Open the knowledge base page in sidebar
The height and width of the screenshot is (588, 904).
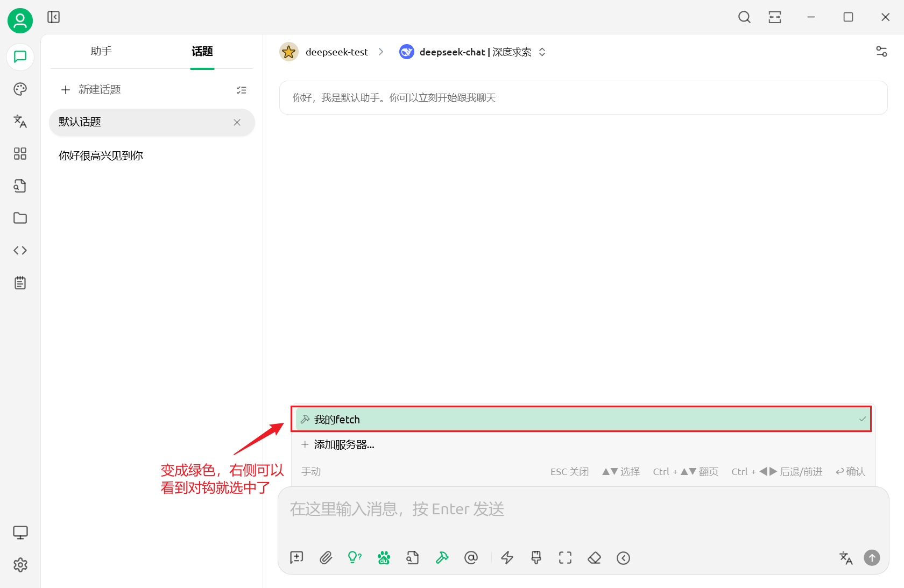pos(20,186)
